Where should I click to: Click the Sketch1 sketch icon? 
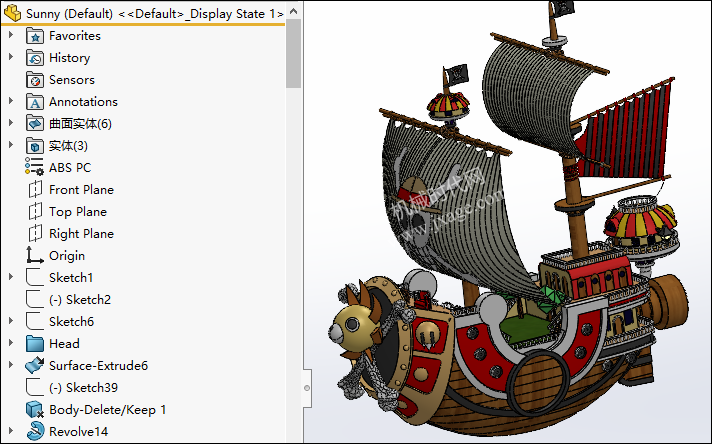[x=35, y=277]
